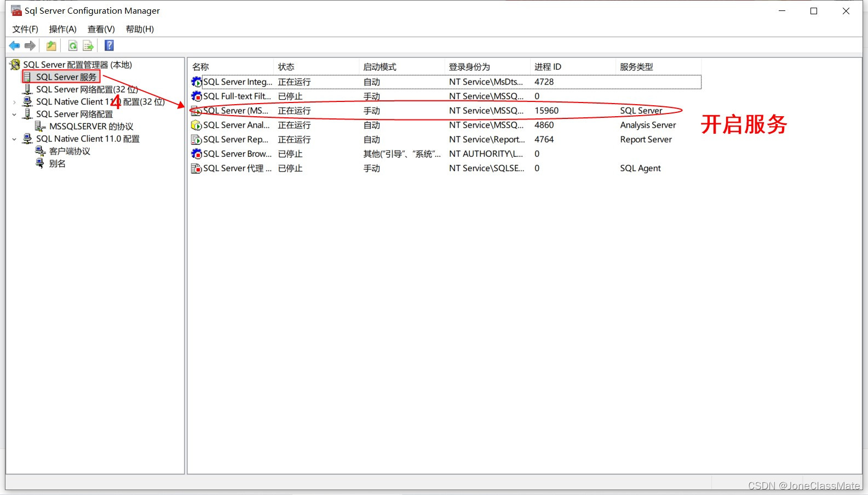Select the SQL Server Rep... service row

coord(445,139)
